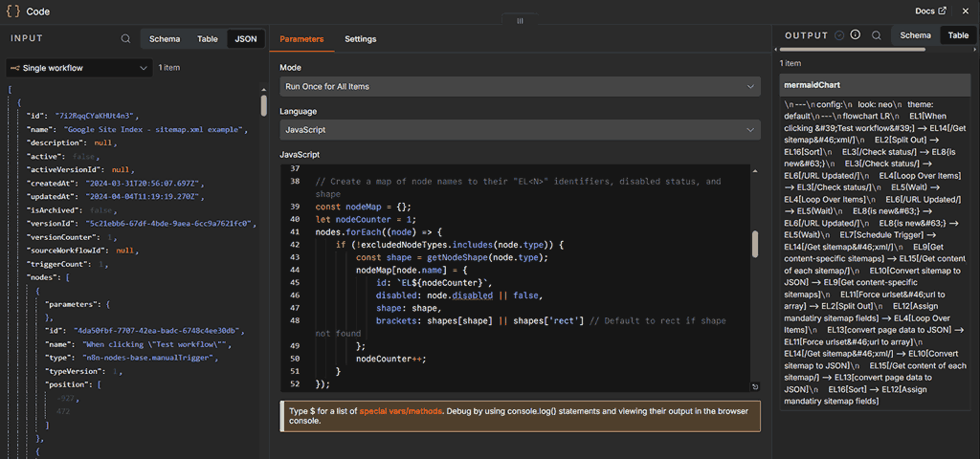Click the "nodes" key in JSON
The height and width of the screenshot is (459, 980).
40,277
